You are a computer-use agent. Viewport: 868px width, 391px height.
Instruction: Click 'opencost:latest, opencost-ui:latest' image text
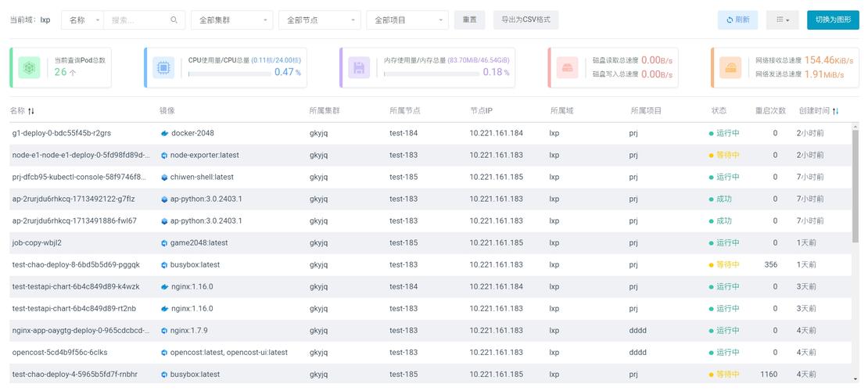click(228, 353)
